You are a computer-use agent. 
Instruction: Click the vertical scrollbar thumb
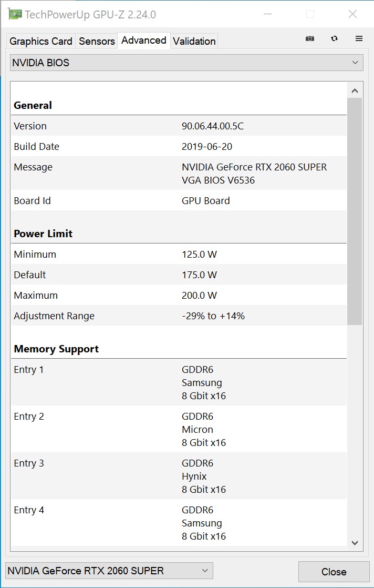tap(355, 211)
